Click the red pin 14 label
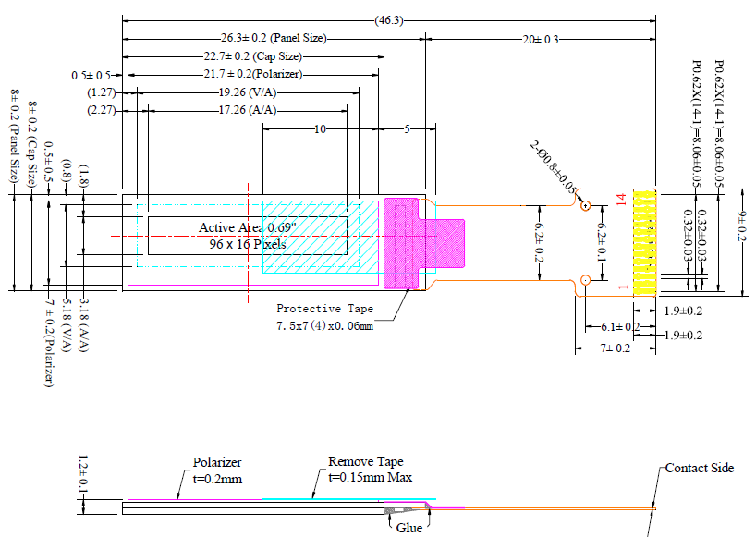756x537 pixels. [x=621, y=199]
